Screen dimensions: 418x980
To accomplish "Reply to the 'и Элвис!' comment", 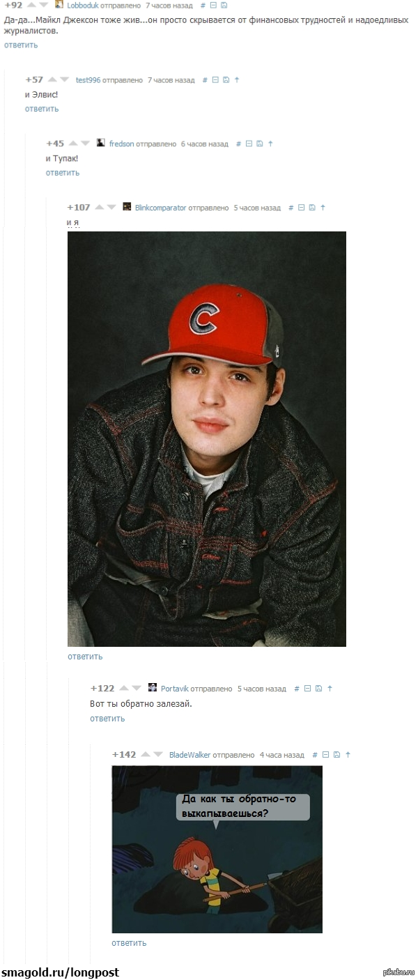I will 42,109.
